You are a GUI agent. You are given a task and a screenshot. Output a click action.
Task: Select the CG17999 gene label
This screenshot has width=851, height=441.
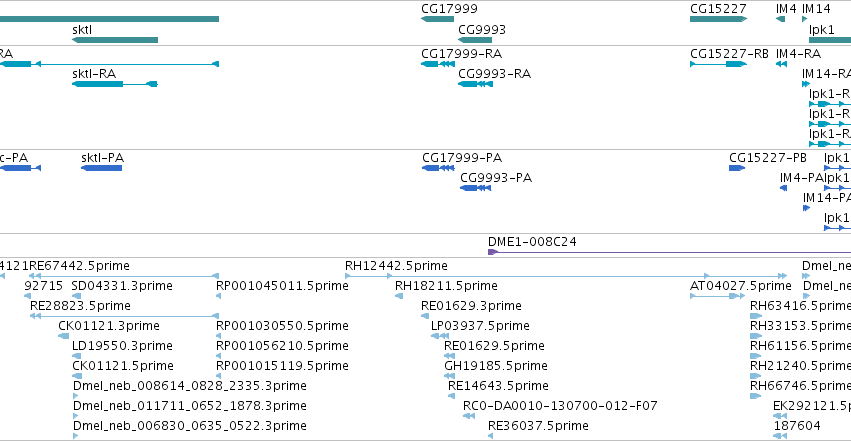click(x=449, y=9)
